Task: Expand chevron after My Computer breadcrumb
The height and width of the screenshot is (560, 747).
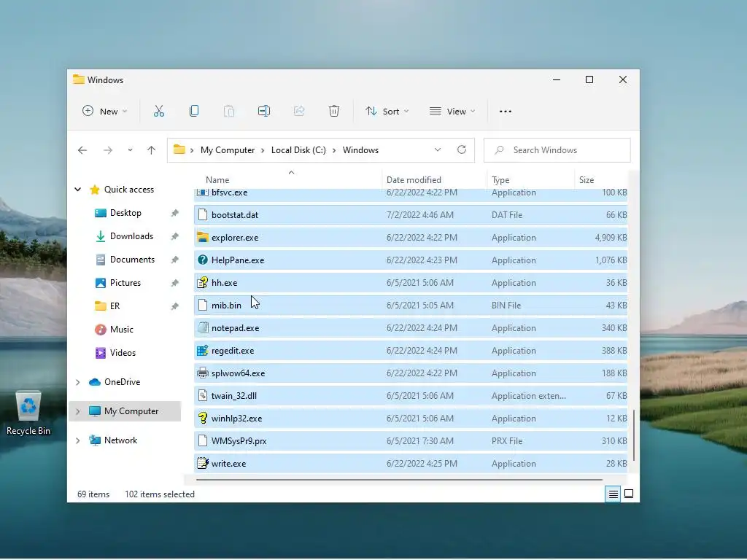Action: click(263, 150)
